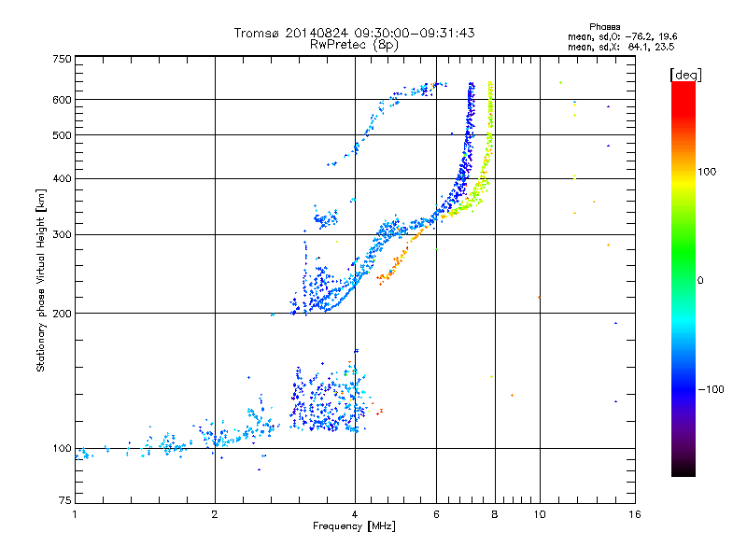Click the x-axis tick label '16'

coord(635,514)
